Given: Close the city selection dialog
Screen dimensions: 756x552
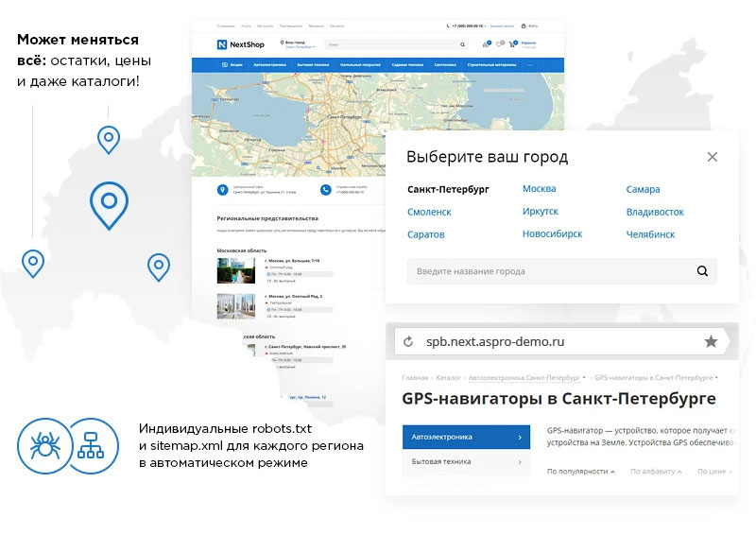Looking at the screenshot, I should pos(713,157).
